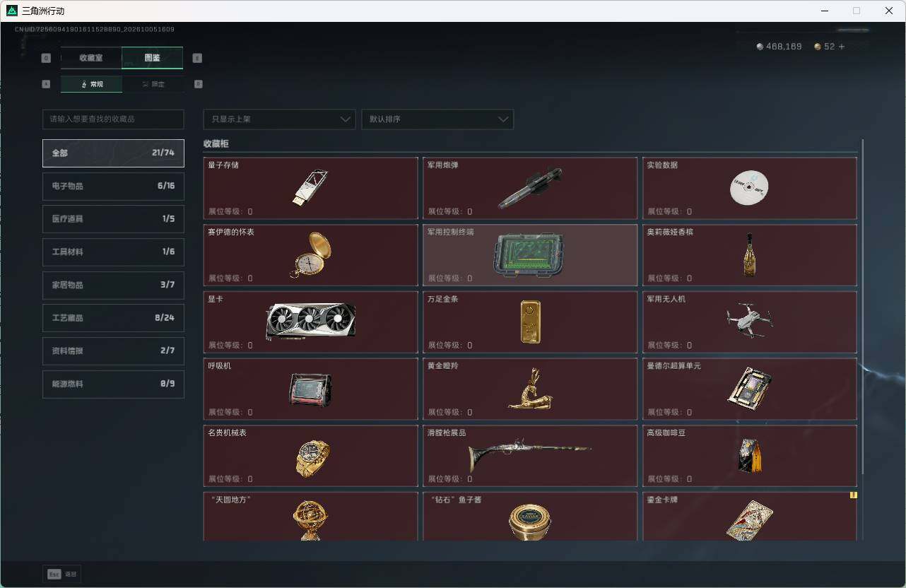Switch to the 图鉴 tab
This screenshot has width=906, height=588.
point(153,58)
